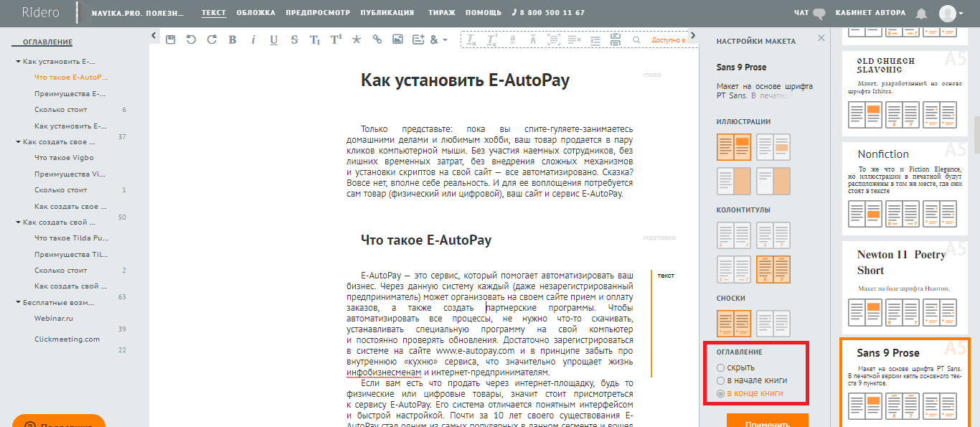Viewport: 980px width, 427px height.
Task: Click the save (floppy disk) icon
Action: (x=170, y=40)
